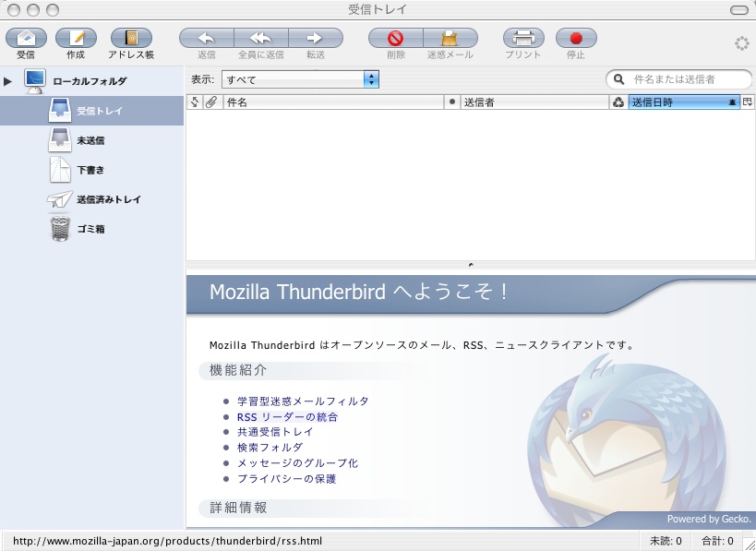Viewport: 756px width, 551px height.
Task: Click the 合計: 0 status entry
Action: click(717, 541)
